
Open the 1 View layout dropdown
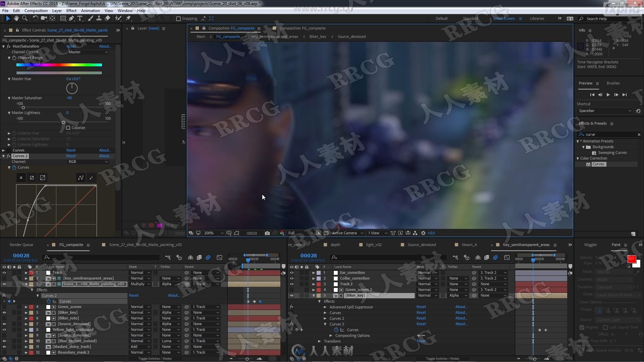point(378,233)
